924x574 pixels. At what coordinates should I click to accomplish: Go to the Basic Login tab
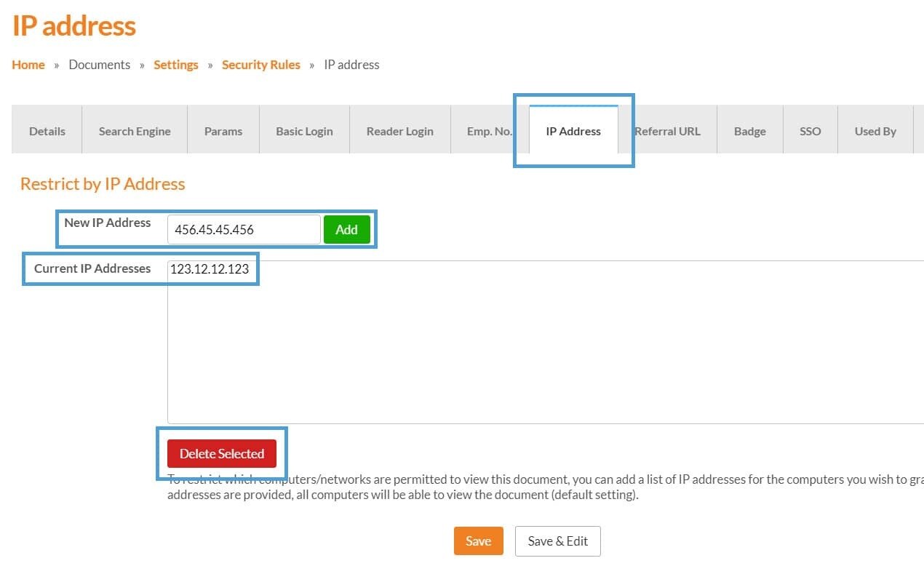[304, 132]
